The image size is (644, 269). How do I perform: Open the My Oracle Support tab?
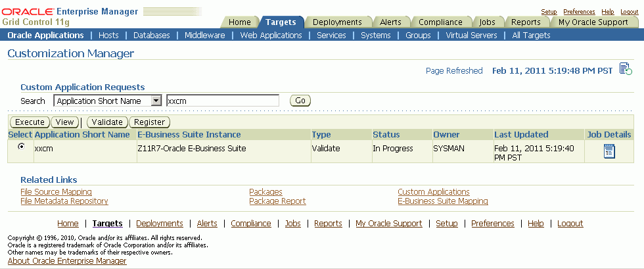coord(593,22)
